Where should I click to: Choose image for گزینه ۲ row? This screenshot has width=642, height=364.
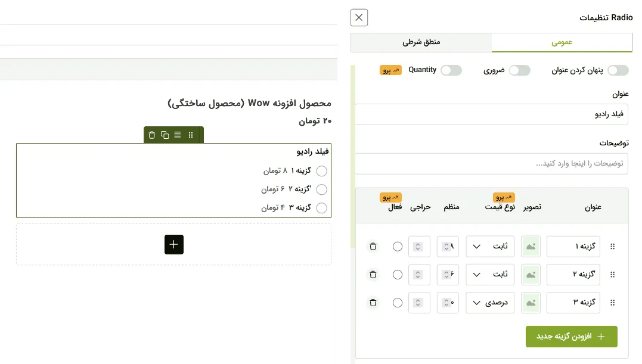tap(531, 275)
